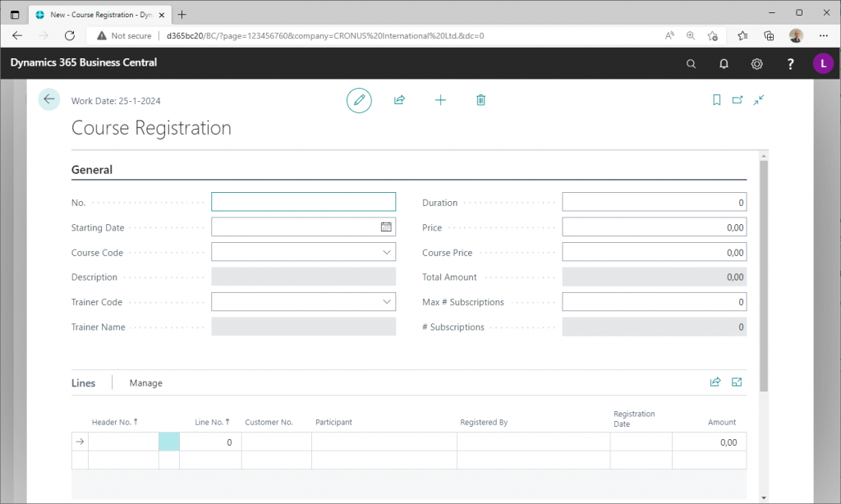Click the Price input field

click(x=655, y=227)
